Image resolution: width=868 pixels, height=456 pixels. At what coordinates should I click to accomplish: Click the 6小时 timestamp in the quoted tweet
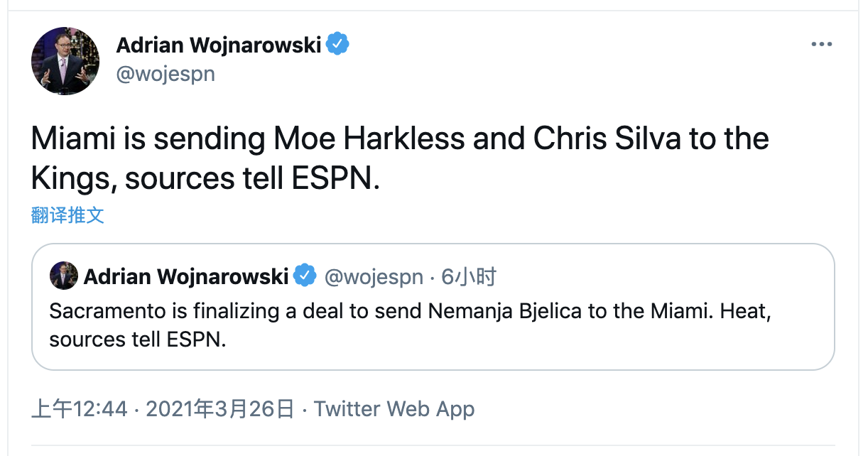[469, 276]
